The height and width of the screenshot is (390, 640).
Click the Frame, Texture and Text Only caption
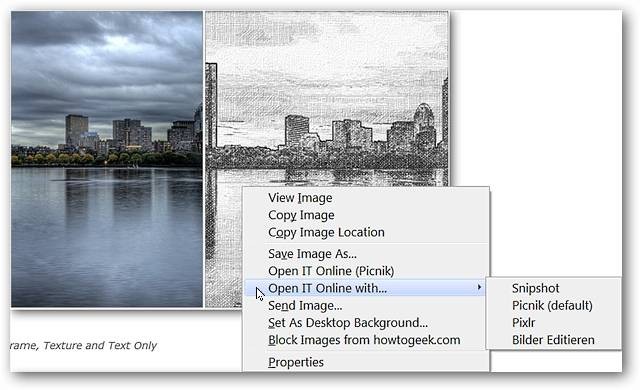pyautogui.click(x=83, y=346)
